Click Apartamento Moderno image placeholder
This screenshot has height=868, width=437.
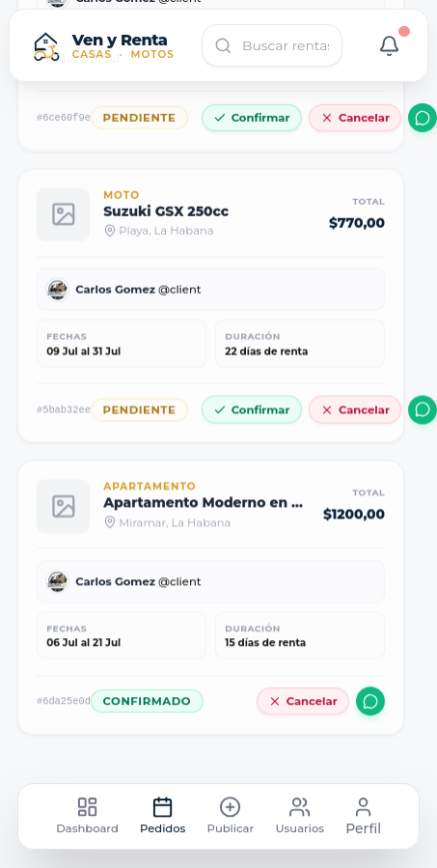click(63, 506)
